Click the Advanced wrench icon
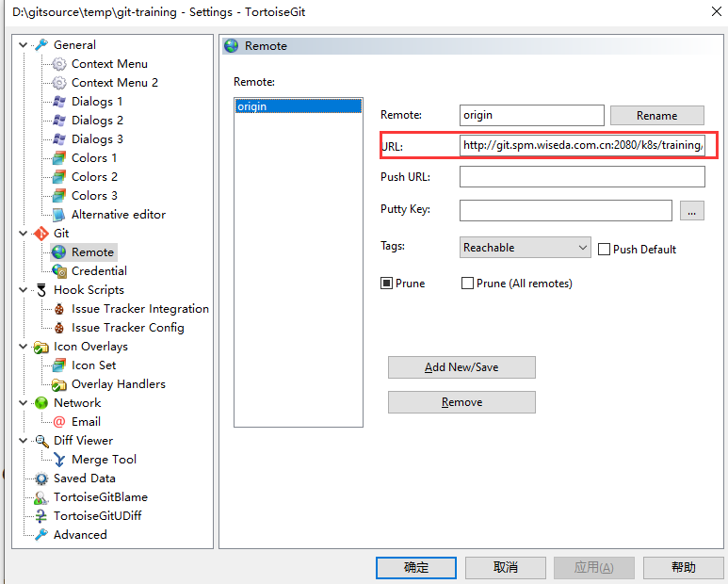The width and height of the screenshot is (728, 584). (41, 535)
